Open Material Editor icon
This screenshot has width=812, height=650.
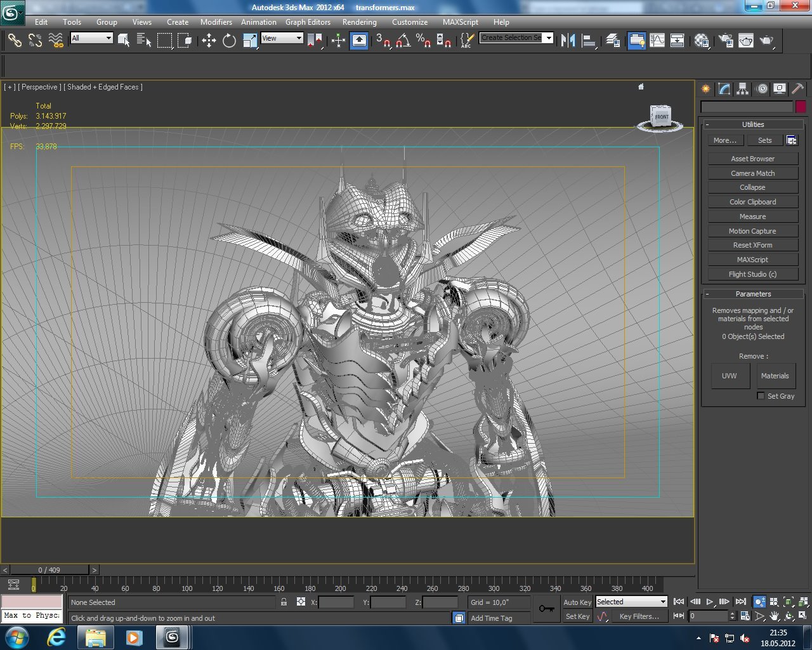coord(701,41)
